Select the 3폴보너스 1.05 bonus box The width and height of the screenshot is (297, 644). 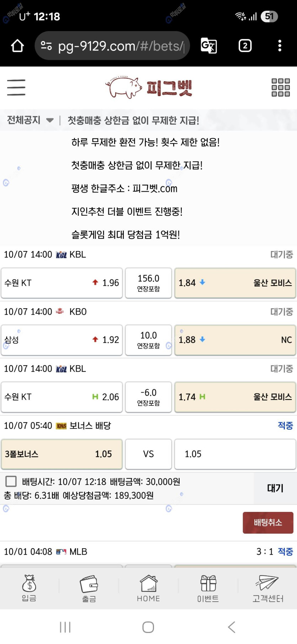pos(62,454)
